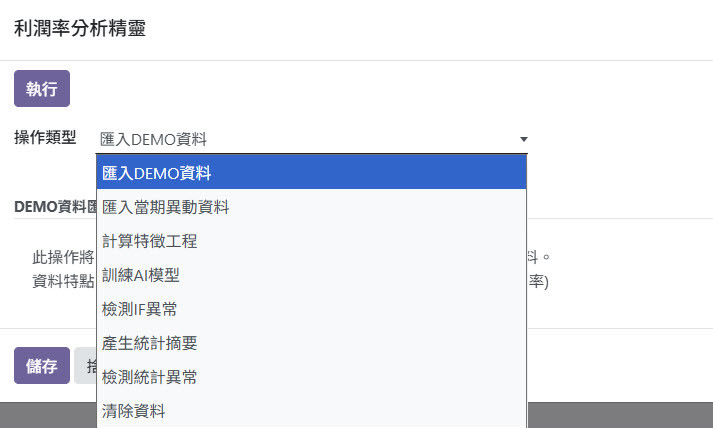The height and width of the screenshot is (428, 713).
Task: Click the 操作類型 select field showing 匯入DEMO資料
Action: (x=314, y=139)
